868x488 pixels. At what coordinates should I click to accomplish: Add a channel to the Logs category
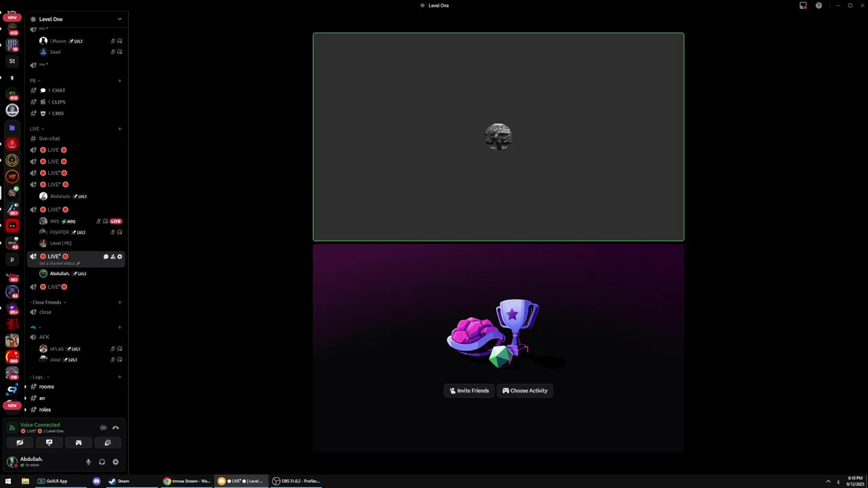coord(119,377)
